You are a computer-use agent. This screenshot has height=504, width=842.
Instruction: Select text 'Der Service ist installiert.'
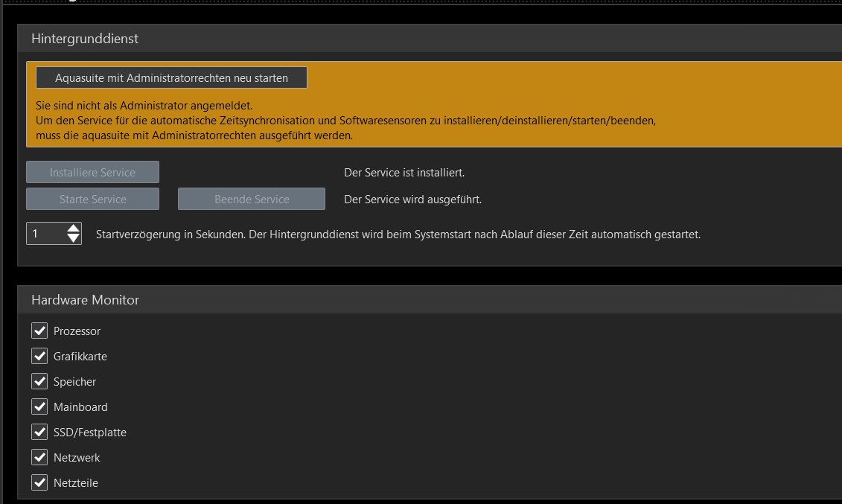(404, 173)
